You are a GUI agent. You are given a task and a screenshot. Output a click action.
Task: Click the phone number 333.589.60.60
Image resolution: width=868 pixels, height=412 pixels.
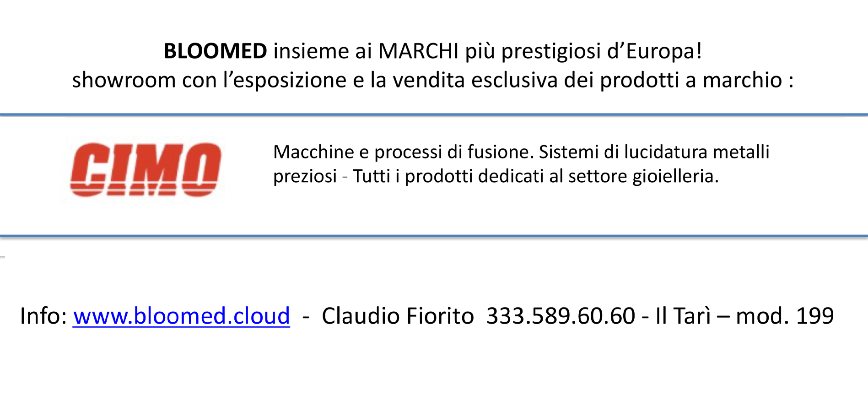(561, 316)
